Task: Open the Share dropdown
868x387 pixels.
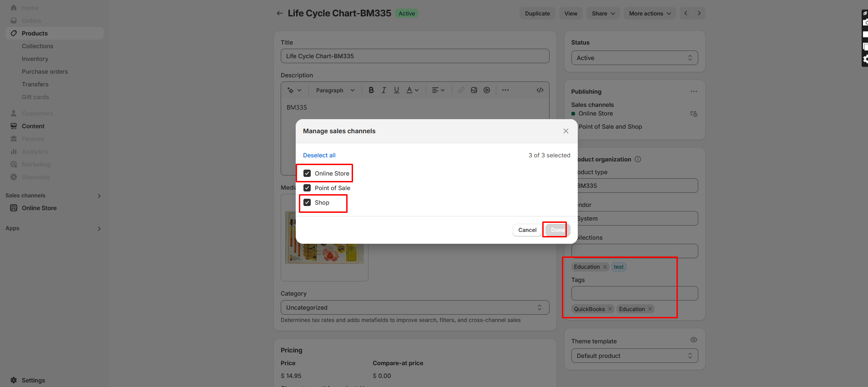Action: click(603, 13)
